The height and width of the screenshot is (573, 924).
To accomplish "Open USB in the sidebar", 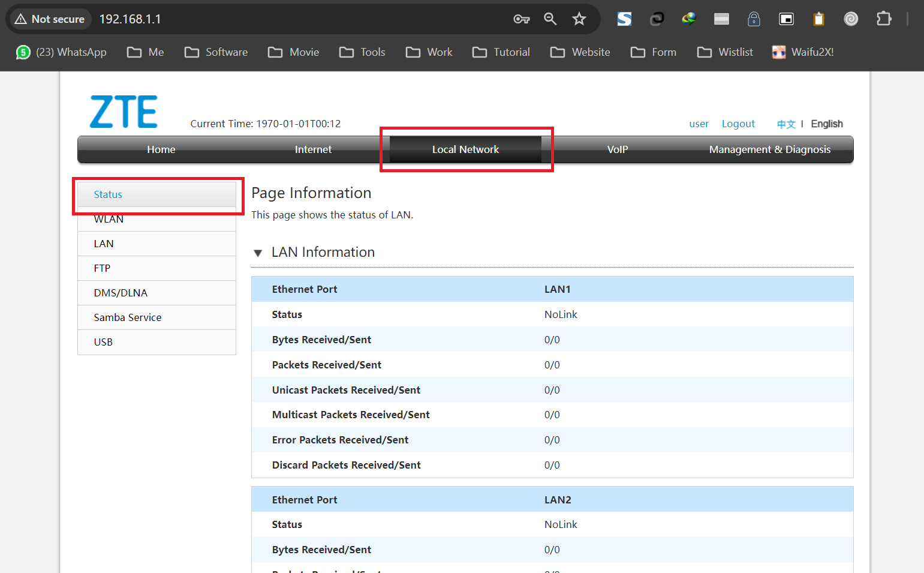I will [x=157, y=342].
